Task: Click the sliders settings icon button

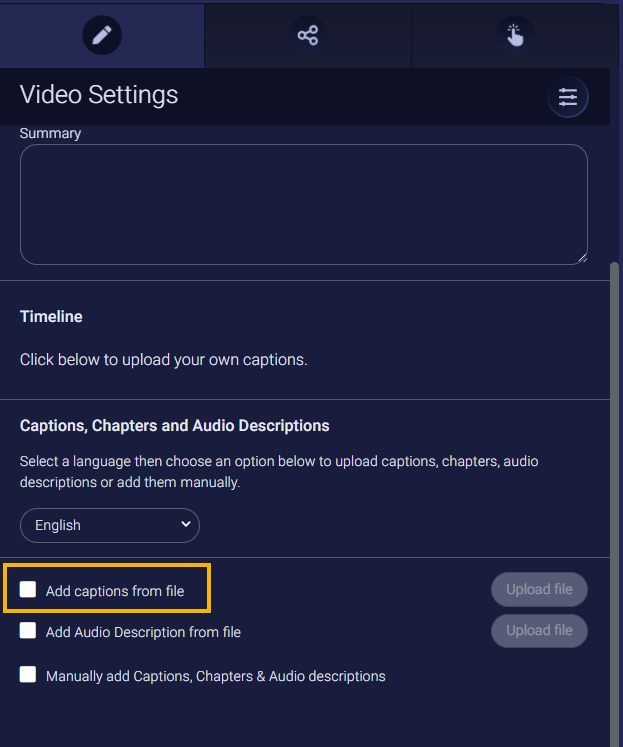Action: tap(568, 97)
